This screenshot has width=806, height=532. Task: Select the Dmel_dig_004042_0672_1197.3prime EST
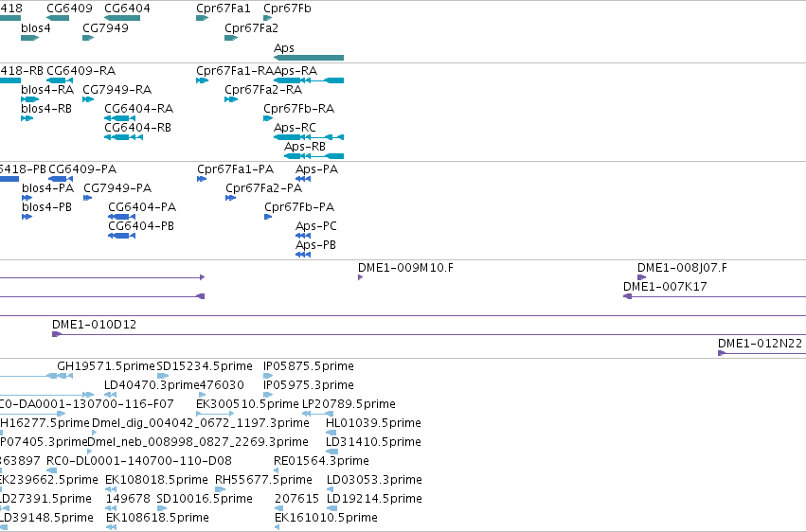94,433
